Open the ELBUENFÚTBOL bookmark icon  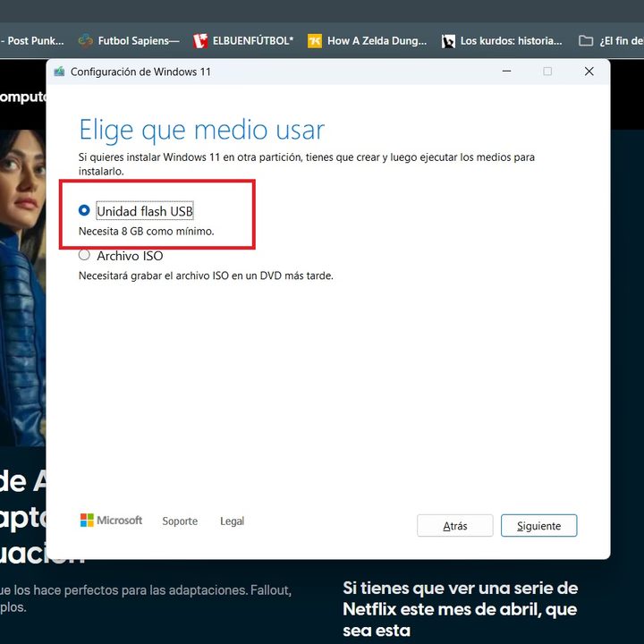pyautogui.click(x=200, y=40)
